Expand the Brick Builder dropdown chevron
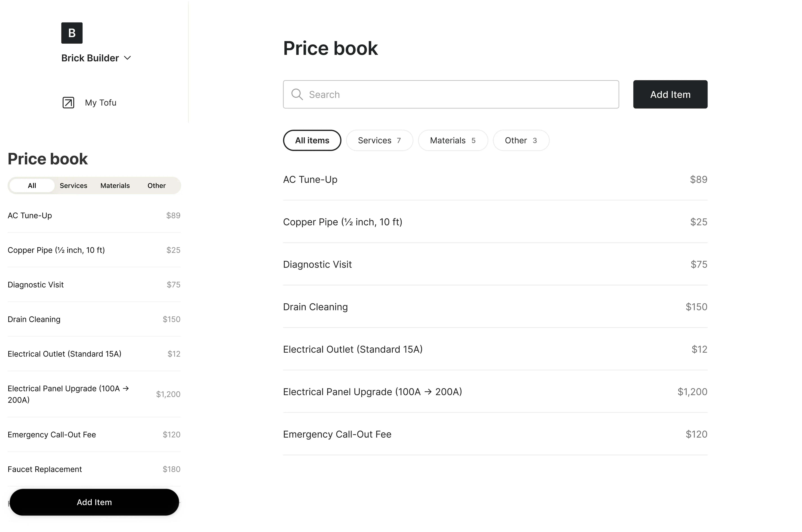 [128, 58]
